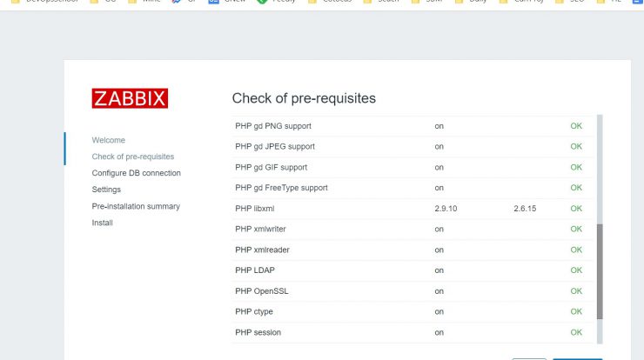Open the Configure DB connection step
644x360 pixels.
pos(137,173)
